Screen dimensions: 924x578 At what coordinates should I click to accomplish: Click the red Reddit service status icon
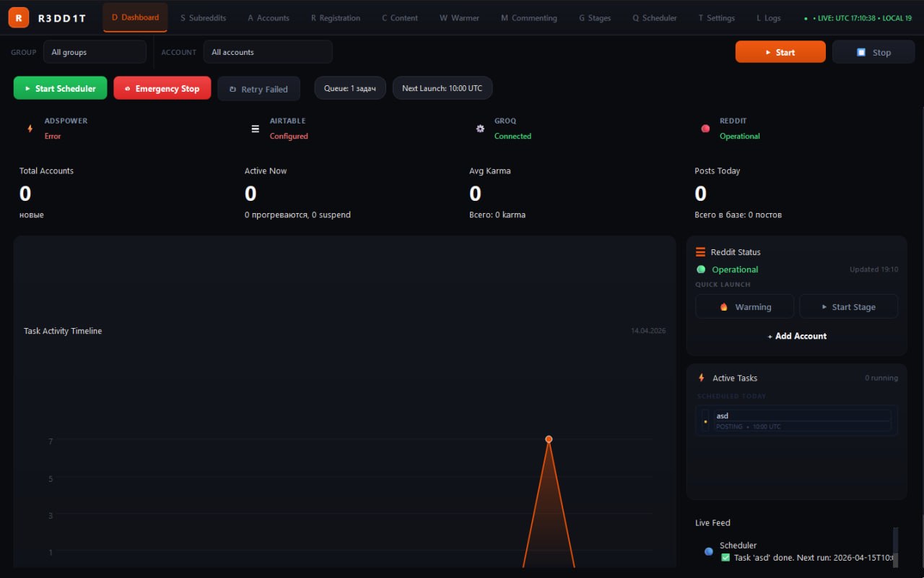[705, 129]
